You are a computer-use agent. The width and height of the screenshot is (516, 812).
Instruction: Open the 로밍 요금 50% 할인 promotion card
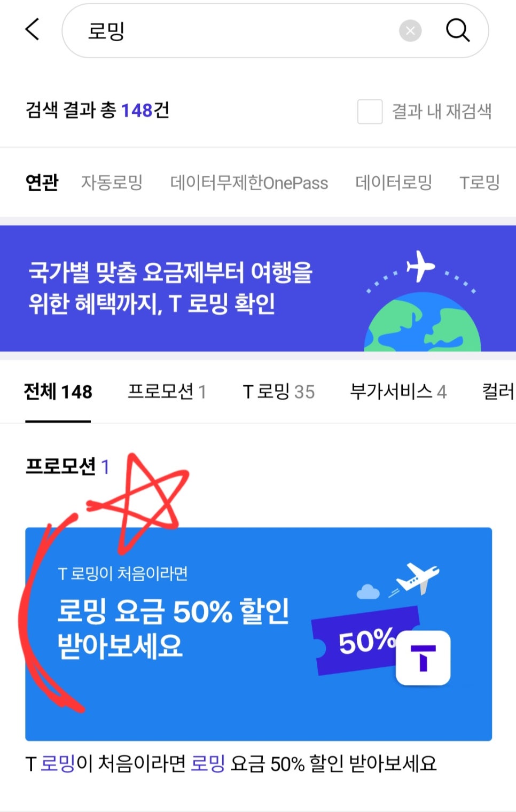[x=259, y=634]
